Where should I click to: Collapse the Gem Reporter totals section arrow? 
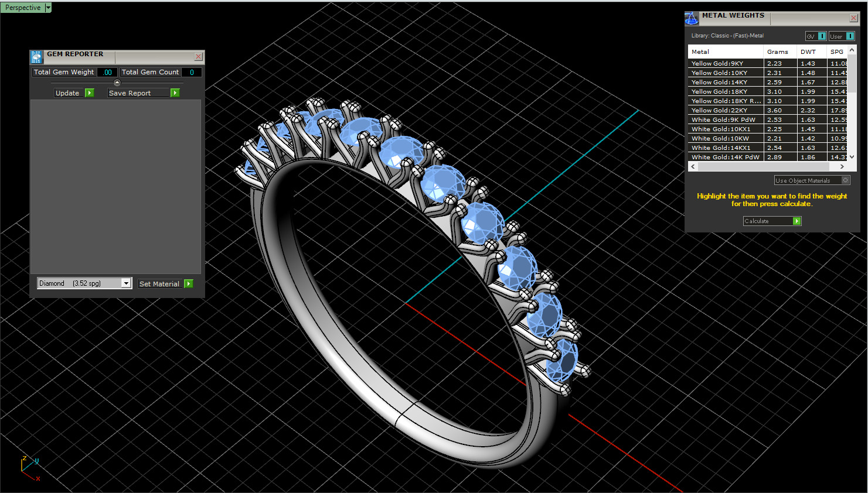[117, 83]
